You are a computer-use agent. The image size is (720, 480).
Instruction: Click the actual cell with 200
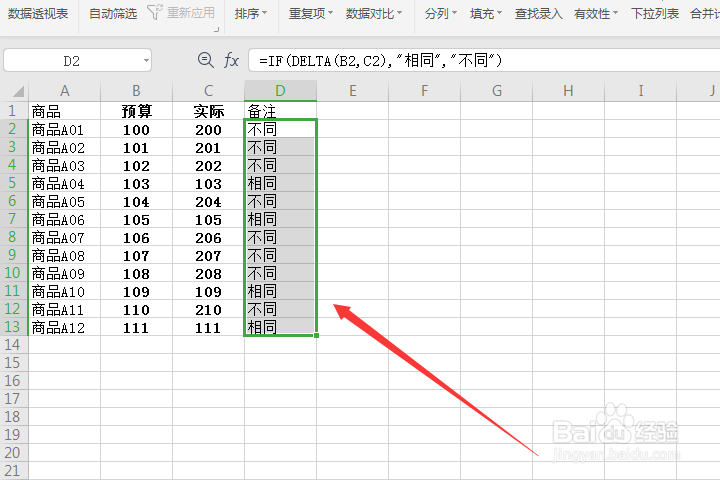point(208,129)
